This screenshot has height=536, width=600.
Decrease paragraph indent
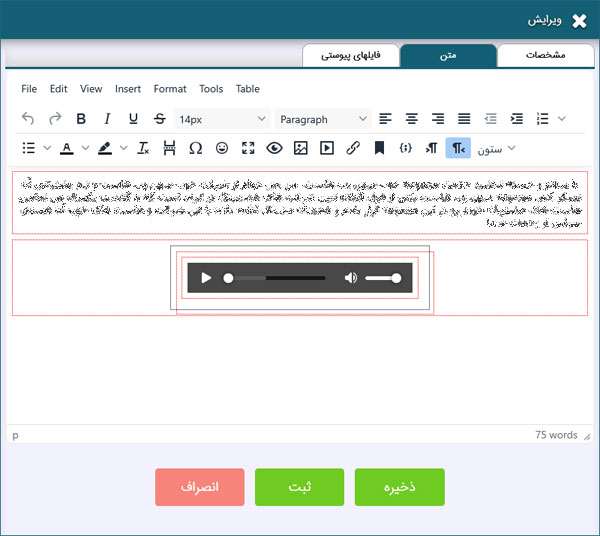point(491,119)
